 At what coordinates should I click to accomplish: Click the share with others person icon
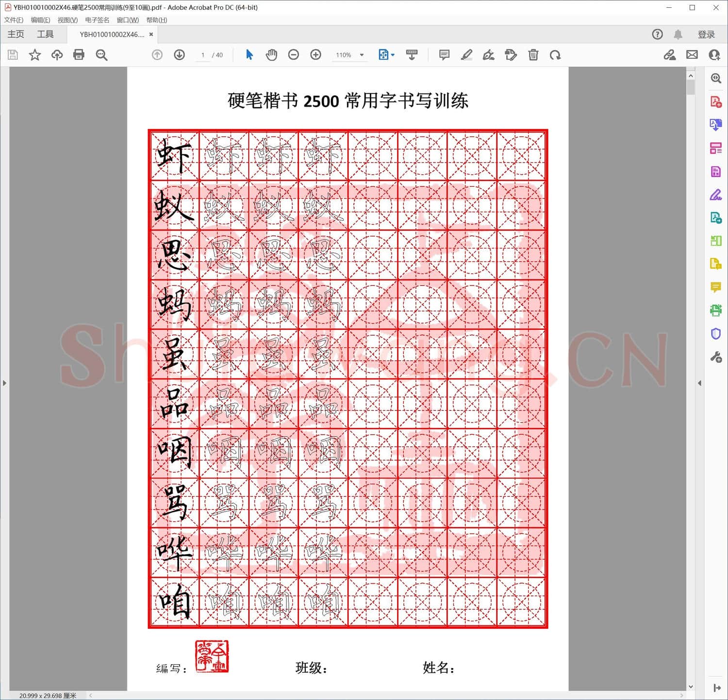click(x=714, y=55)
